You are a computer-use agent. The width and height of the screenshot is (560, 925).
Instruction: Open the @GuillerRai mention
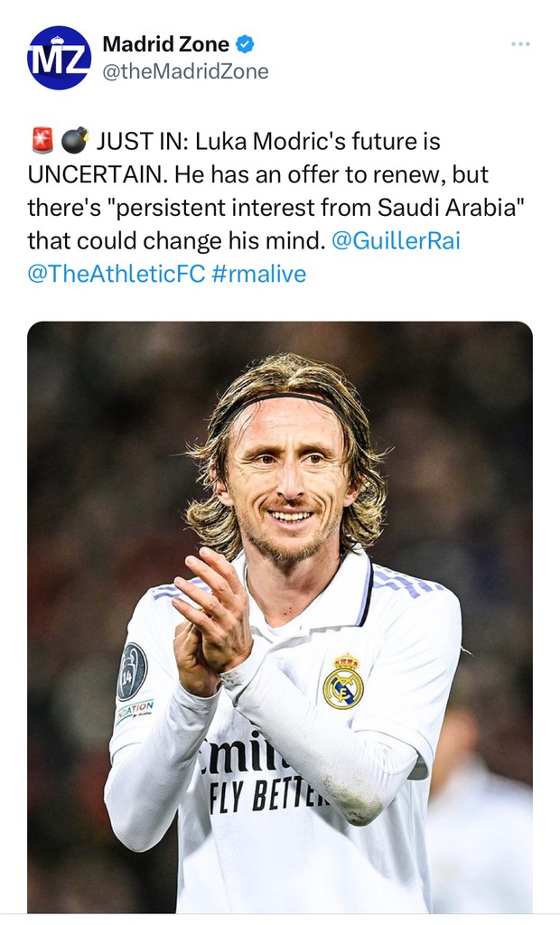click(x=396, y=240)
